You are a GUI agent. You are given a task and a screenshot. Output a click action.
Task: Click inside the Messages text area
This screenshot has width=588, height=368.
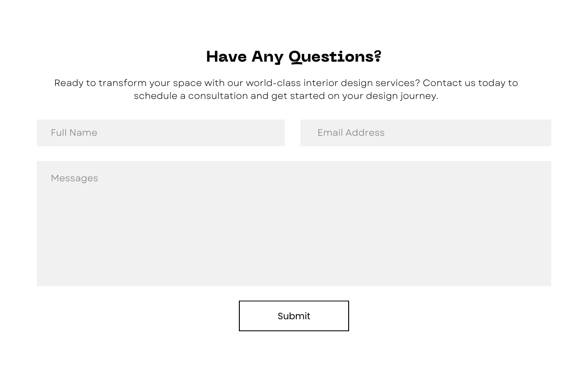[x=294, y=224]
